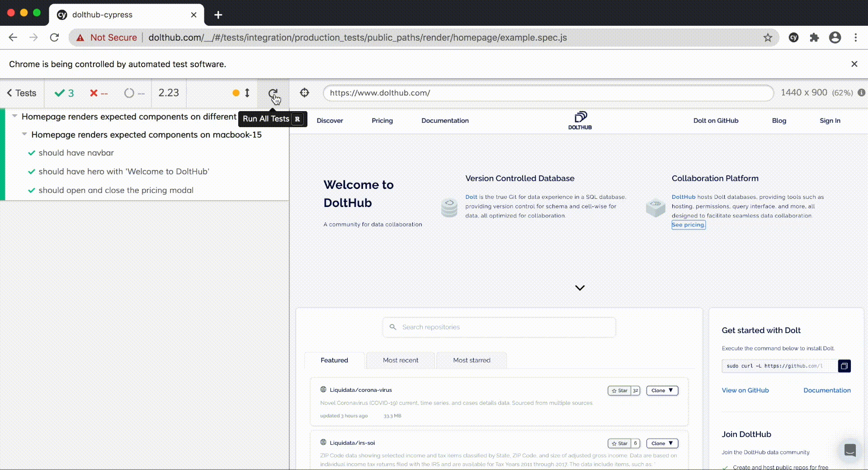Star the Liquidata/corona-virus repository
Image resolution: width=868 pixels, height=470 pixels.
point(620,390)
